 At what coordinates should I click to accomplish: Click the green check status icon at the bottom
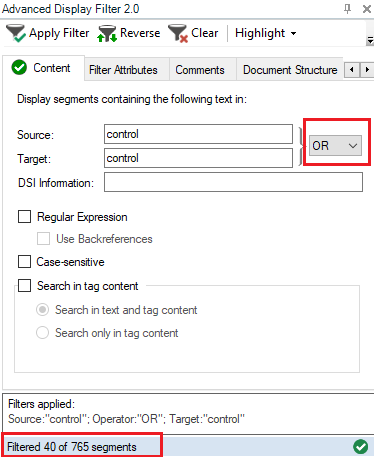point(361,447)
